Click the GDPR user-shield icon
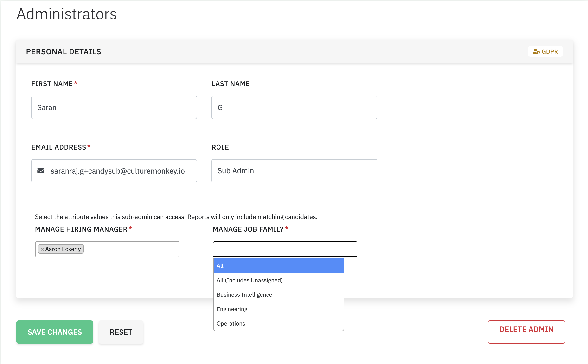The width and height of the screenshot is (588, 364). pyautogui.click(x=536, y=51)
